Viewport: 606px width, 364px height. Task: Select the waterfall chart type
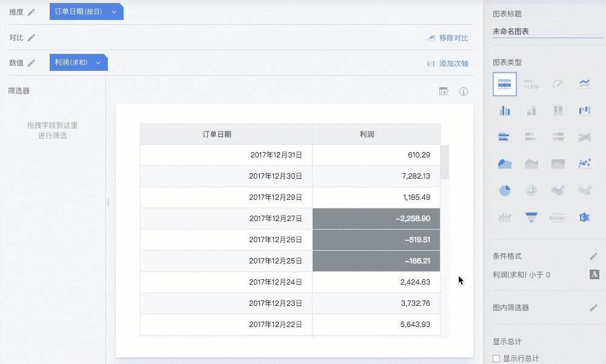tap(584, 110)
